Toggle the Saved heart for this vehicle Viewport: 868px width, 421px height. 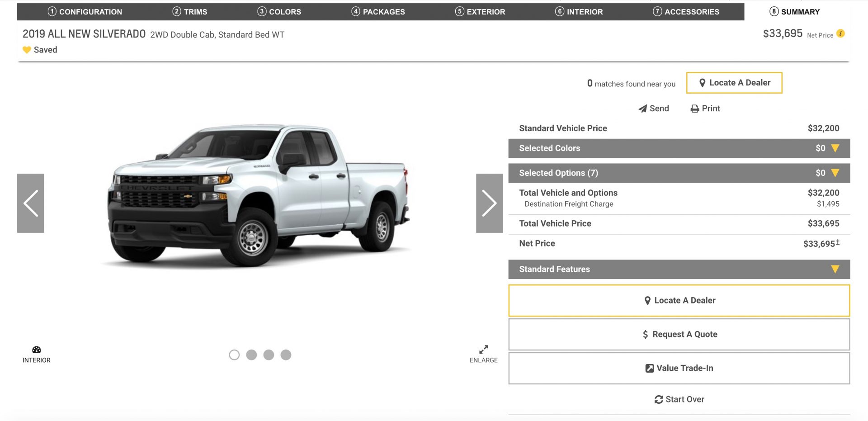[28, 50]
